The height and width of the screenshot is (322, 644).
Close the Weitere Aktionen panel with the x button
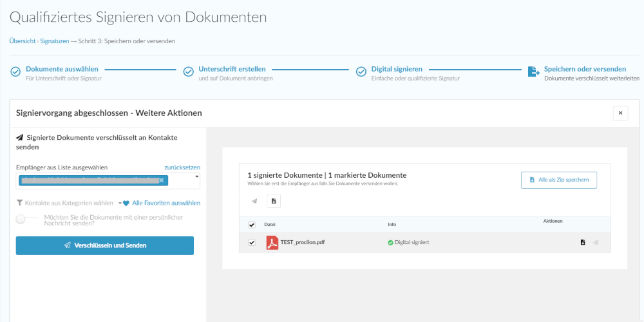[x=621, y=113]
